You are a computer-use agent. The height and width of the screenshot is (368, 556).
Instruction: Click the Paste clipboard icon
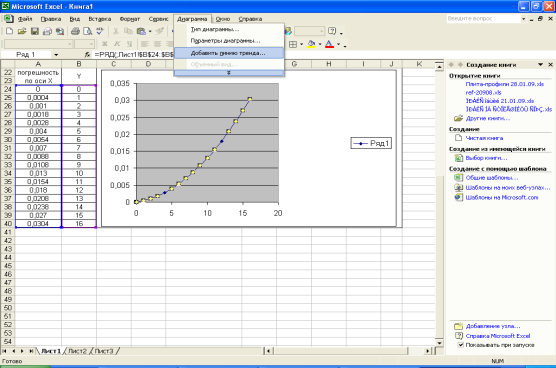tap(141, 31)
